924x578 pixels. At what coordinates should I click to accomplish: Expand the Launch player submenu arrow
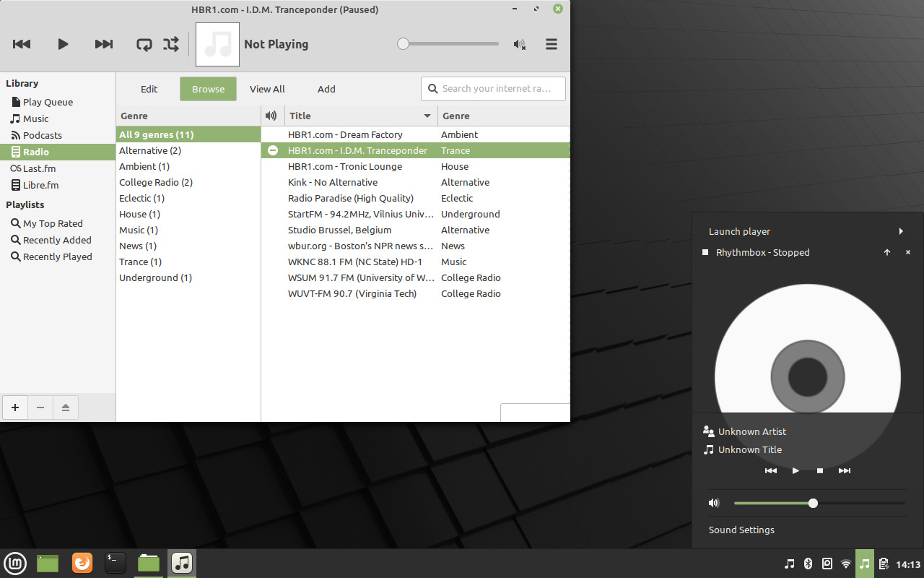click(901, 231)
